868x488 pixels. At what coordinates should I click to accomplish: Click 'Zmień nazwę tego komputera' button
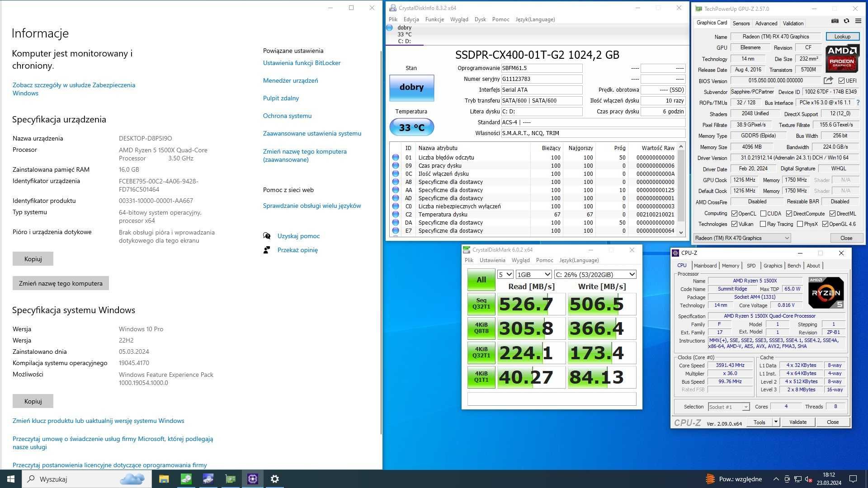pos(61,283)
